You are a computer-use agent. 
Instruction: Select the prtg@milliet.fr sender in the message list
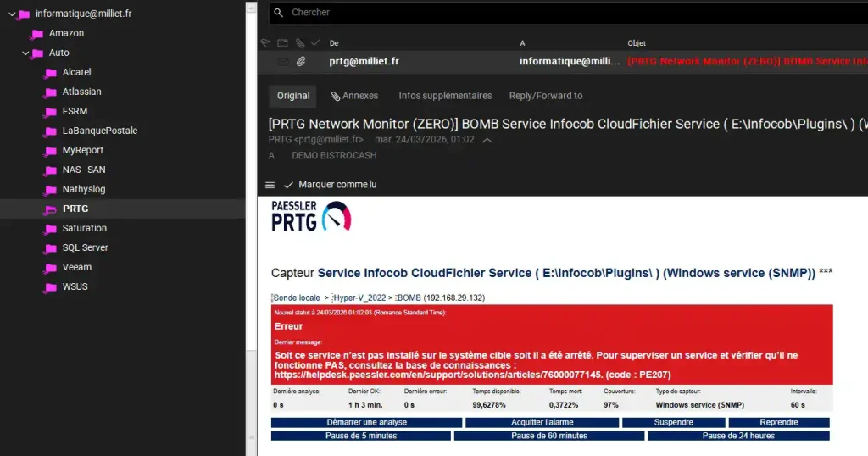pyautogui.click(x=364, y=61)
